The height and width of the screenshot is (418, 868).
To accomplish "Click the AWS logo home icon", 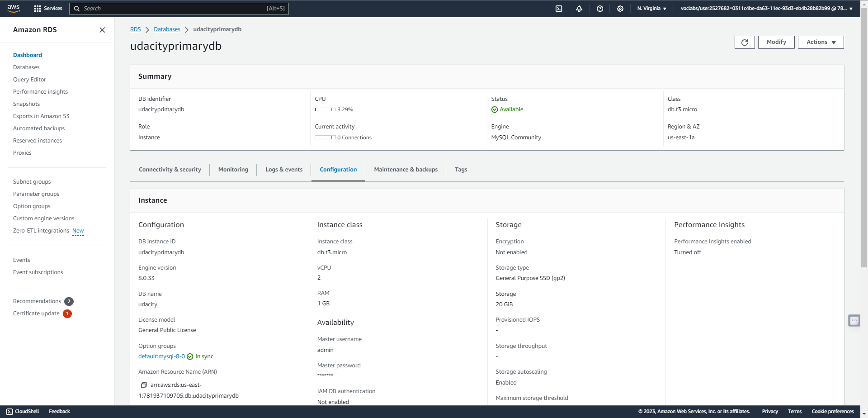I will (14, 8).
